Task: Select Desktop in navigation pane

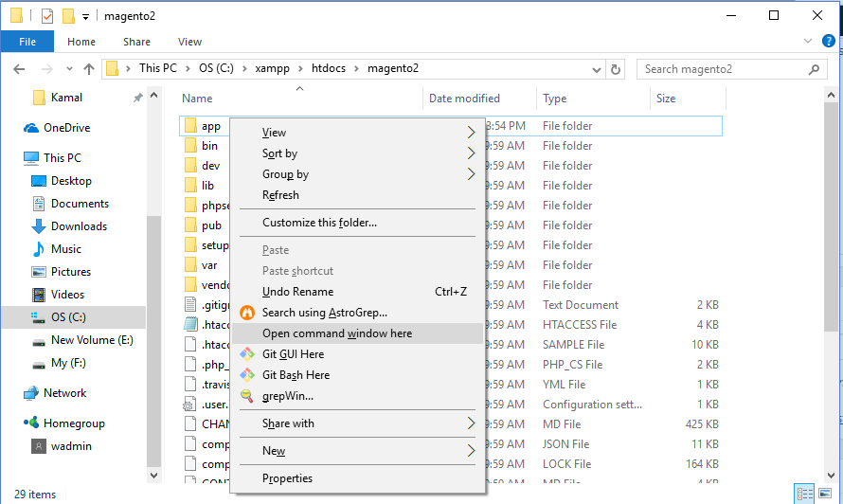Action: [x=71, y=181]
